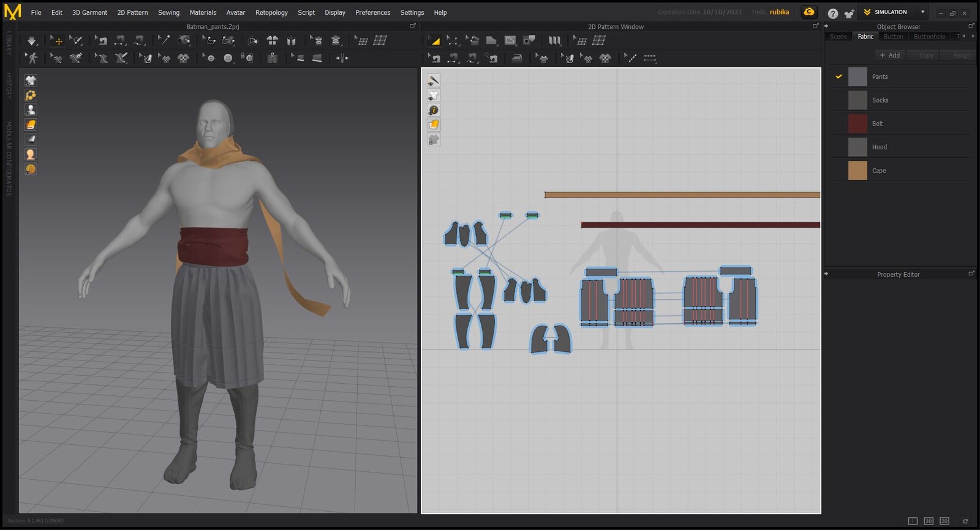The image size is (980, 530).
Task: Toggle the globe environment icon in 3D view
Action: (x=31, y=169)
